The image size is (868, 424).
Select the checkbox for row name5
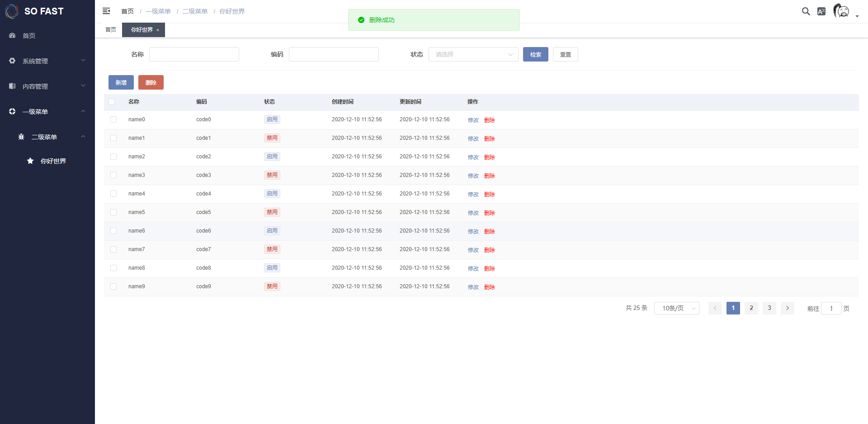click(x=113, y=212)
